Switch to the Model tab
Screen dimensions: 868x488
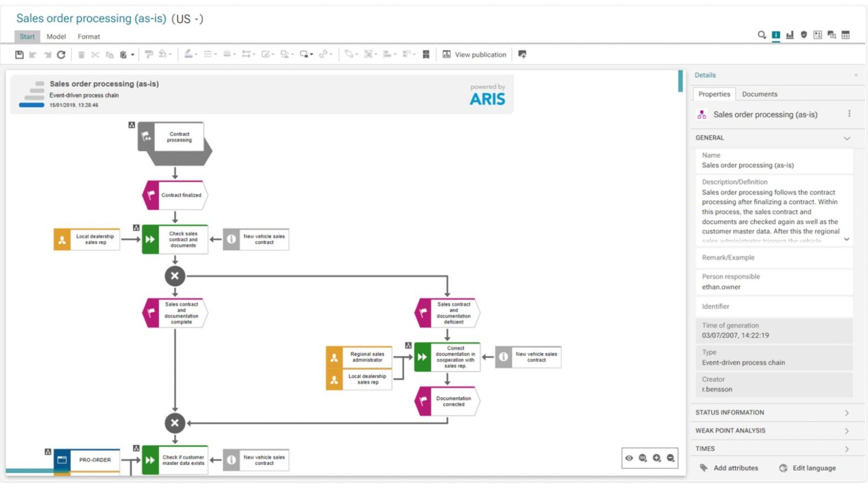point(56,36)
